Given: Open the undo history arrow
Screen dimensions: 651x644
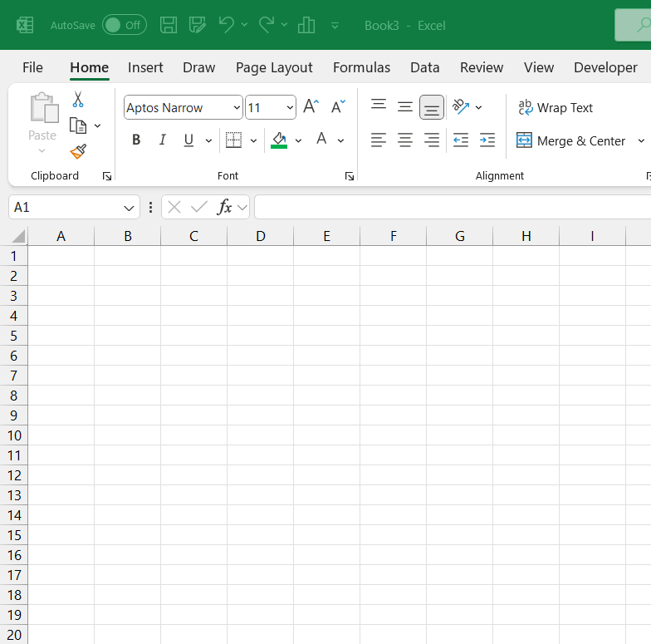Looking at the screenshot, I should click(244, 25).
